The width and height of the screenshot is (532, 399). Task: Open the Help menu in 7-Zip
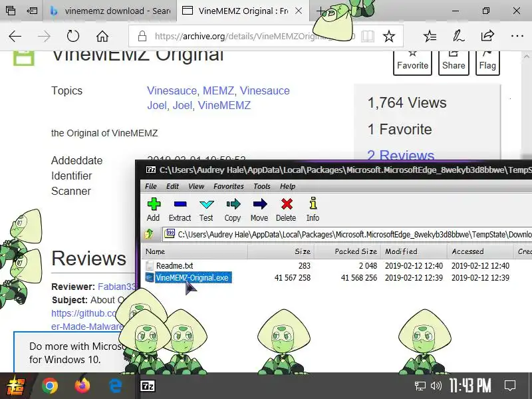tap(287, 186)
